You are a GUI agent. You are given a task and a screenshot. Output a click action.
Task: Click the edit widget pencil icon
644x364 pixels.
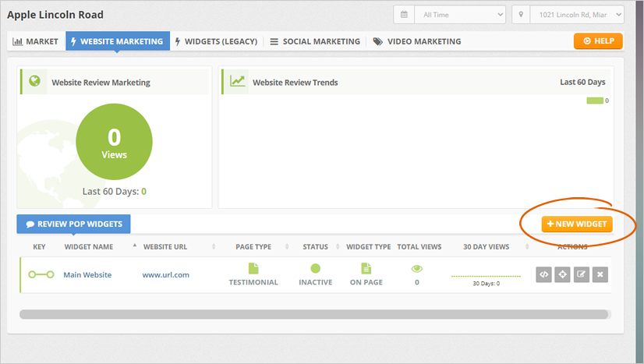click(581, 274)
